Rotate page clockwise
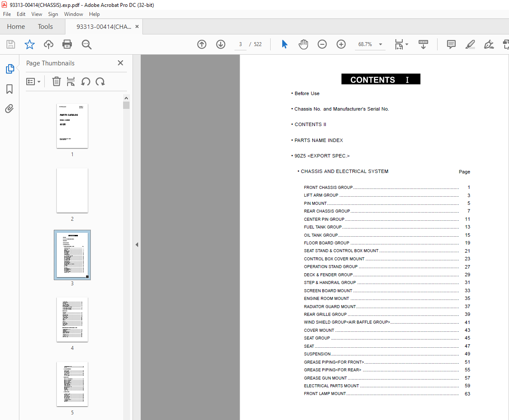The image size is (509, 420). coord(100,81)
